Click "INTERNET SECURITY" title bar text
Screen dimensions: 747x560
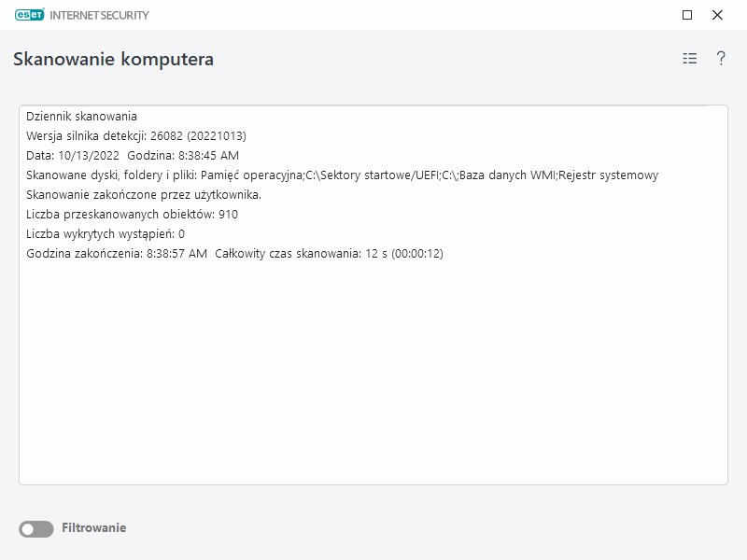pyautogui.click(x=102, y=15)
